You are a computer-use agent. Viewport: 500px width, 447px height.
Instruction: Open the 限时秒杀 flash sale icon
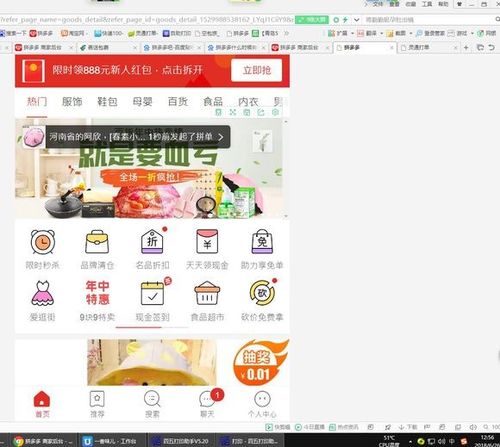42,243
